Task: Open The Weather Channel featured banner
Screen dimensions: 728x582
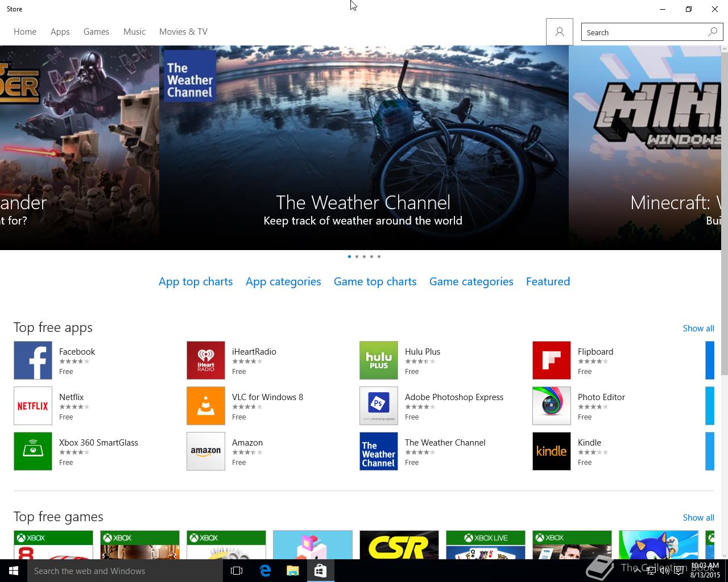Action: pos(364,148)
